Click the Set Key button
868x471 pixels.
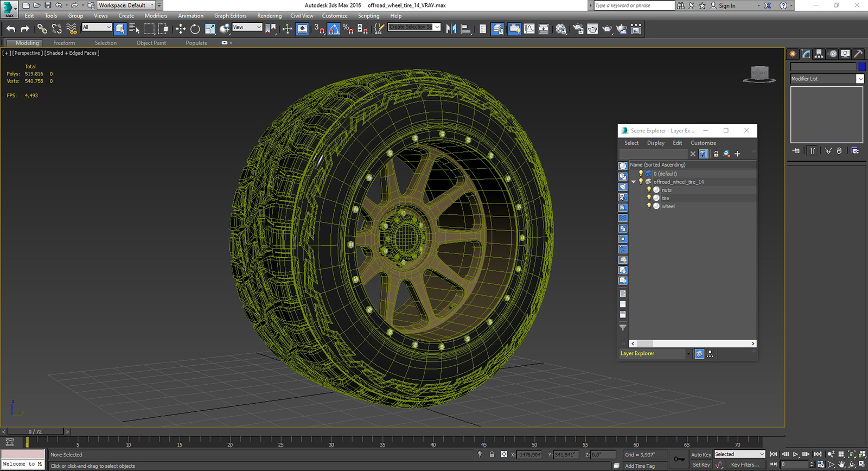click(701, 464)
